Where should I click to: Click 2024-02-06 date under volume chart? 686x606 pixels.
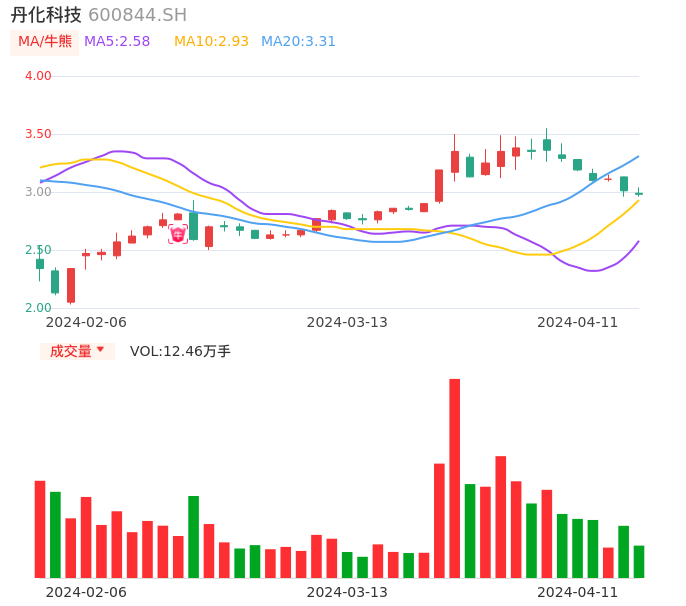click(x=86, y=592)
